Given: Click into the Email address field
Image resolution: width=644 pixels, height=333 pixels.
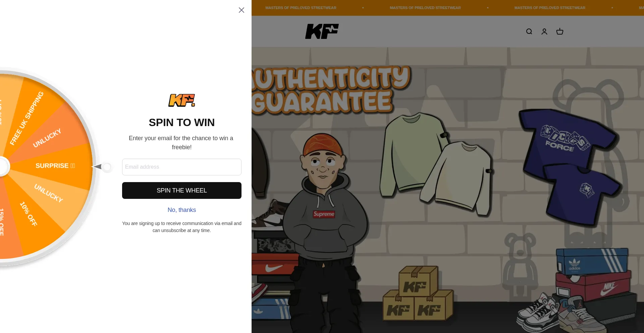Looking at the screenshot, I should 182,167.
